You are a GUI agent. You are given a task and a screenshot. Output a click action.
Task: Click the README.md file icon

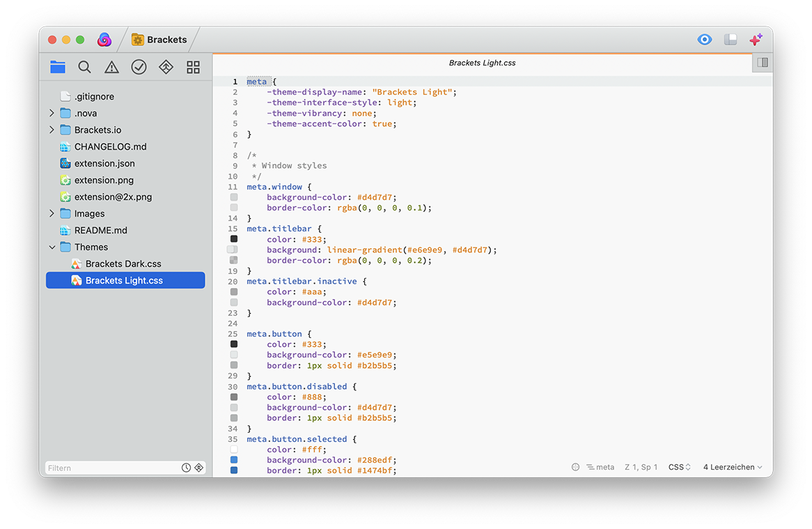tap(65, 230)
